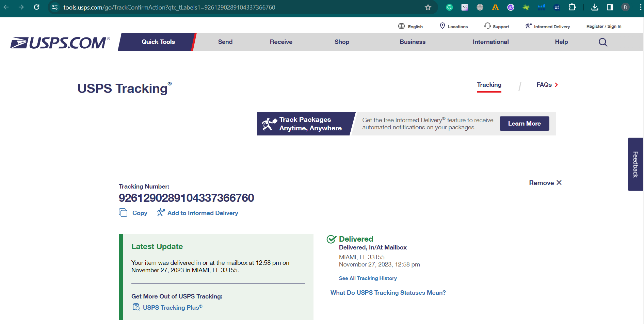Screen dimensions: 644x324
Task: Select the Tracking tab
Action: coord(489,85)
